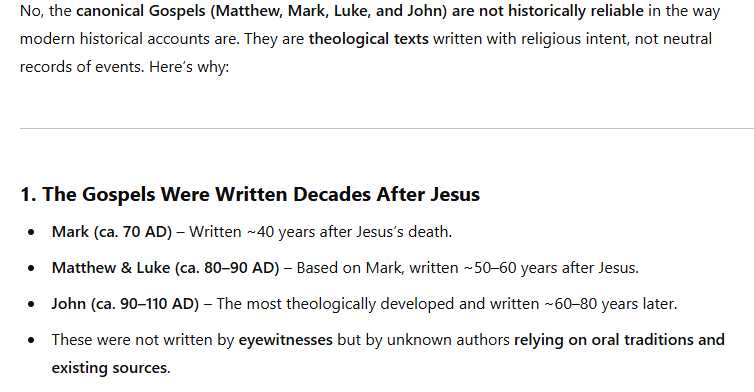Click the bold text 'John (ca. 90–110 AD)'
Screen dimensions: 754x392
click(x=125, y=304)
